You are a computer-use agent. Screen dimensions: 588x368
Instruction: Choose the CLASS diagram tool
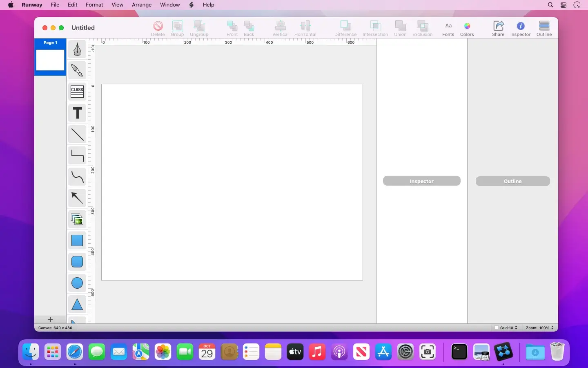[x=77, y=92]
